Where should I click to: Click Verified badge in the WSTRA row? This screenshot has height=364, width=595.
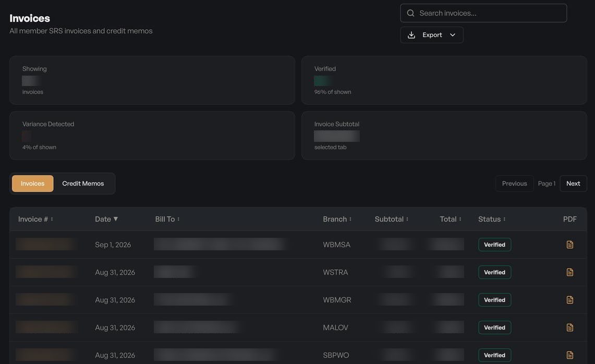[494, 273]
